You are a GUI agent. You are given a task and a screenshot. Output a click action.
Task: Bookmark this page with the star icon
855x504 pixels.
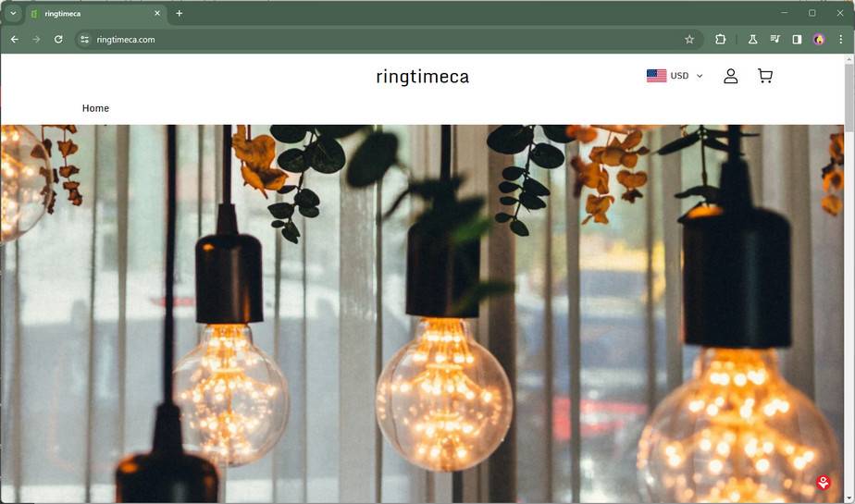click(689, 39)
